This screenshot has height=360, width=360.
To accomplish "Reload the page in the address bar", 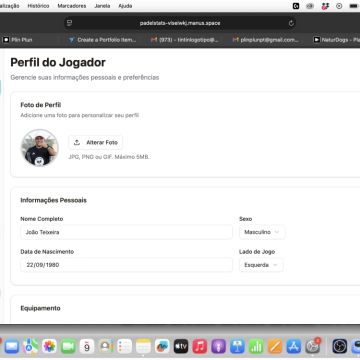I will coord(291,23).
